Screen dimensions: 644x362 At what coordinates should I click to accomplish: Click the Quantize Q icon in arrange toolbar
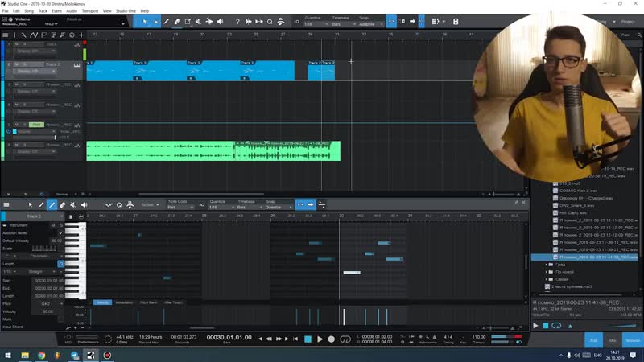pos(270,22)
